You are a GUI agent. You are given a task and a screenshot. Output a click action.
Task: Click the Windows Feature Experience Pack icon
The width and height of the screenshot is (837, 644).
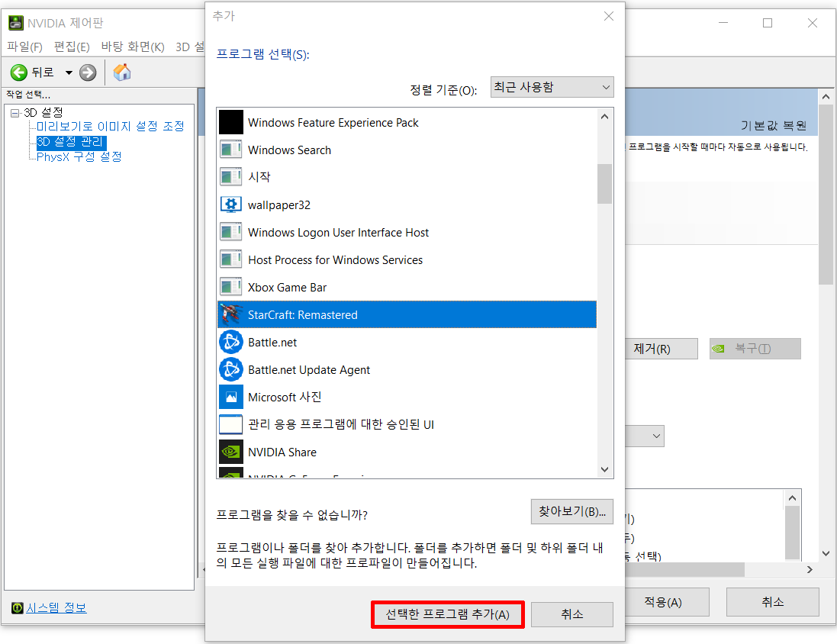pyautogui.click(x=231, y=122)
